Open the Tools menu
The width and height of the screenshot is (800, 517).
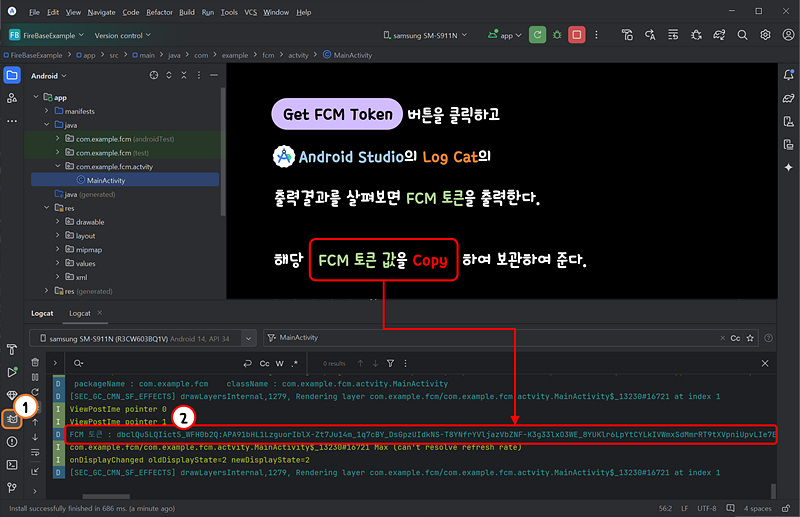[x=229, y=12]
